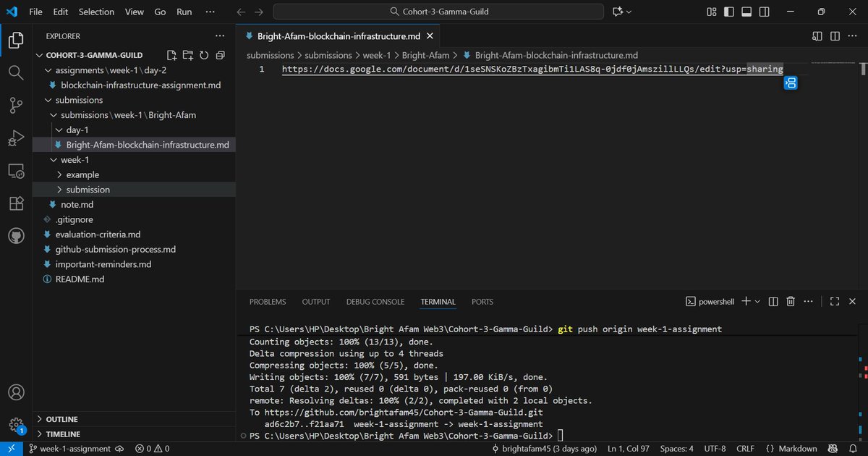Collapse all folders in Explorer
The width and height of the screenshot is (868, 456).
pos(220,55)
